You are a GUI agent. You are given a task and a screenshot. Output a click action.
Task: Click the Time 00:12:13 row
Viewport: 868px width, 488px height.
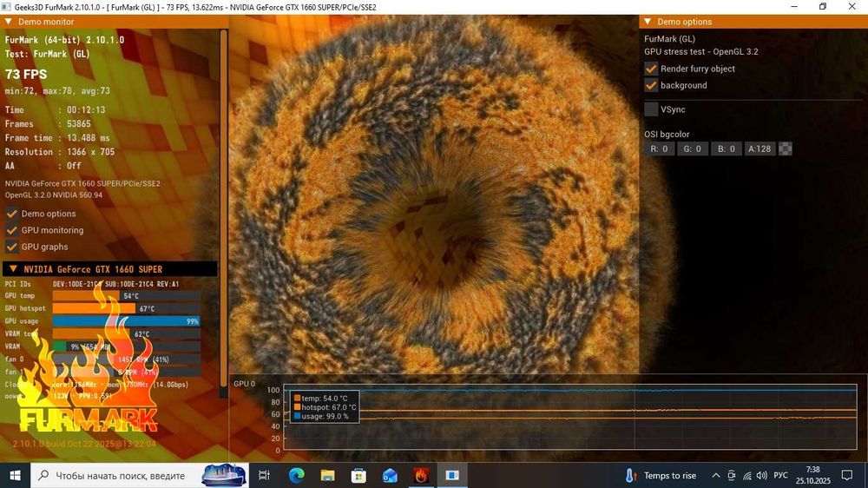click(x=55, y=109)
